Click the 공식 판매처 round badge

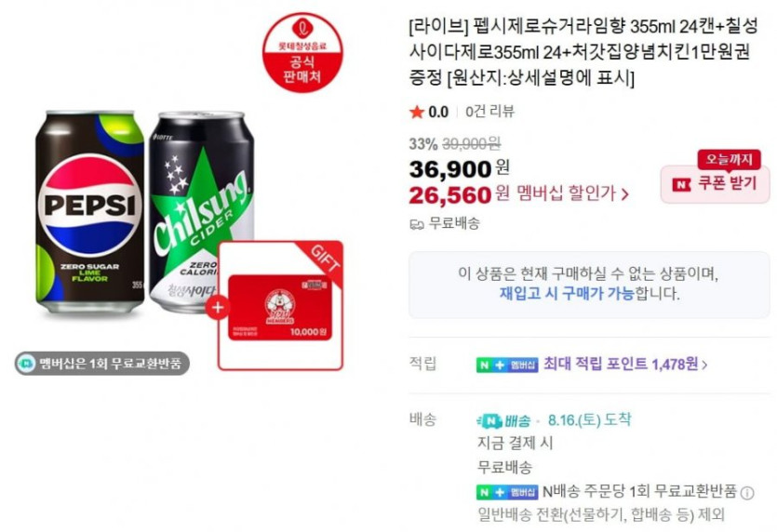point(302,52)
